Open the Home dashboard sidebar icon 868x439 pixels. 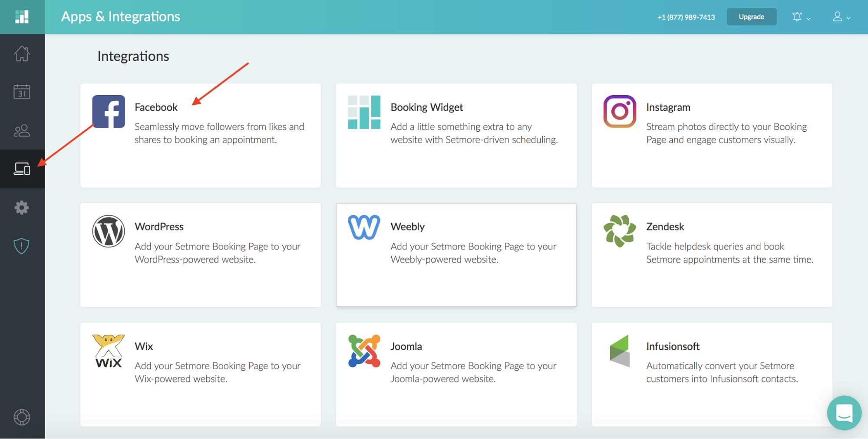point(22,53)
